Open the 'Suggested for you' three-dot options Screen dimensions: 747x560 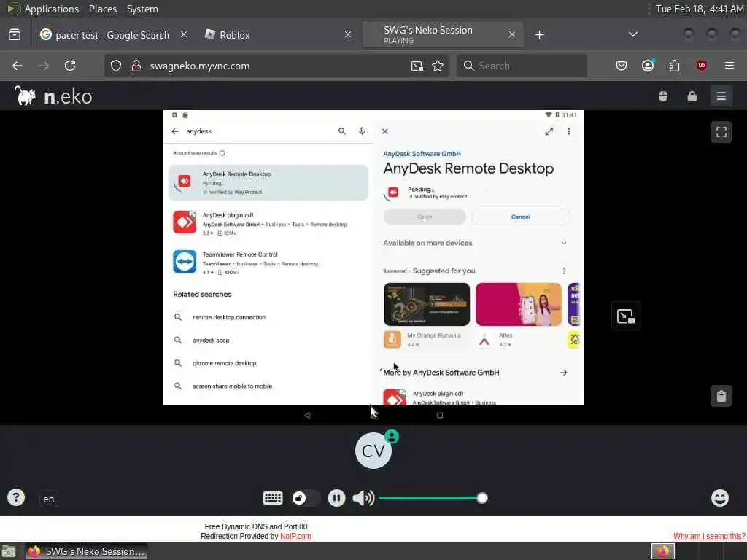[564, 271]
